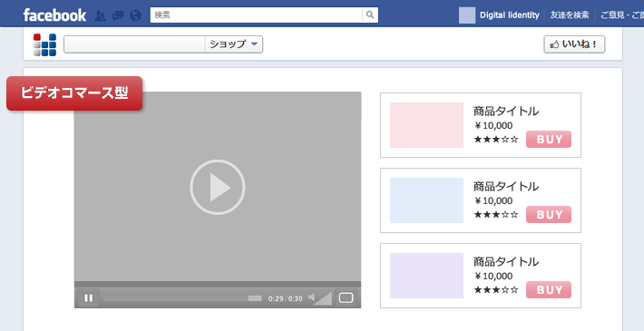Play the video with center play icon

tap(218, 188)
